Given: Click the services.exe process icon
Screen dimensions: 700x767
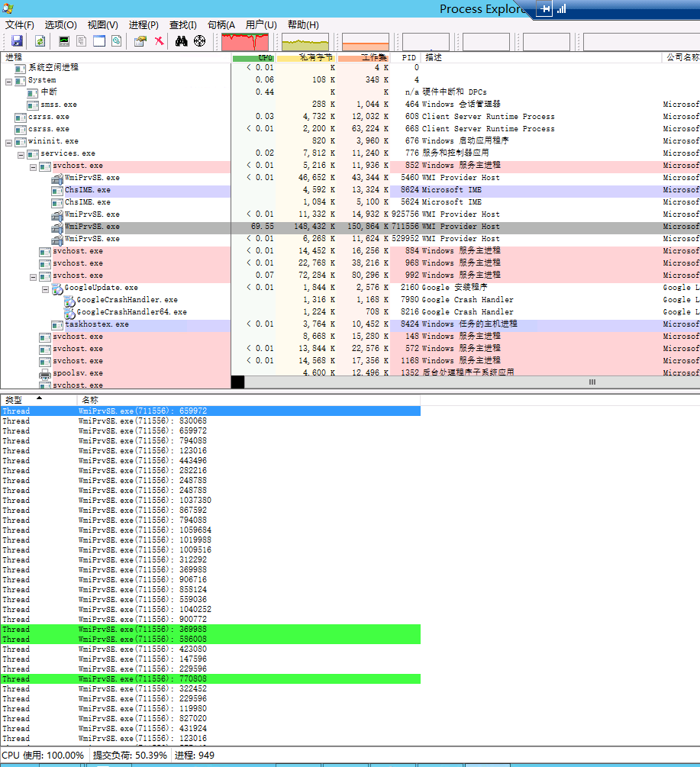Looking at the screenshot, I should pyautogui.click(x=33, y=154).
